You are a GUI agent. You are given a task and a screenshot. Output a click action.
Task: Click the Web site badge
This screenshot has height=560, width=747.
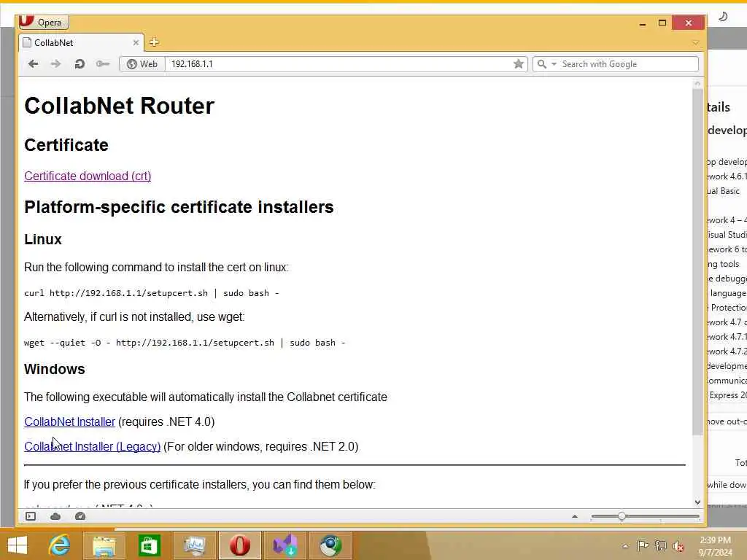tap(142, 64)
